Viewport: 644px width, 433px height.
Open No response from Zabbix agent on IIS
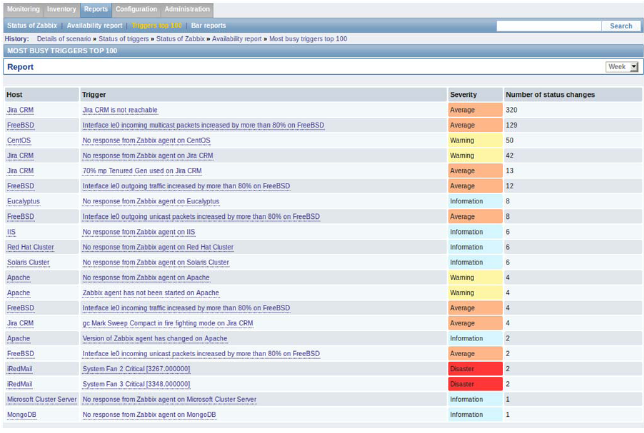pos(139,232)
